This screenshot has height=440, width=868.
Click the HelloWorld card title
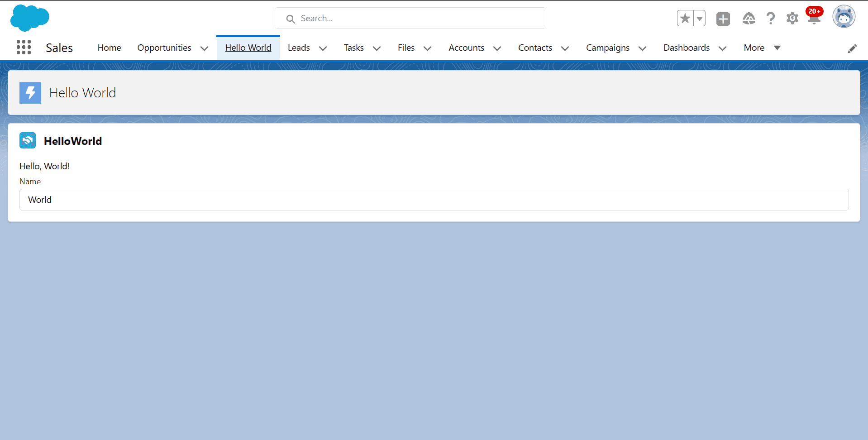coord(73,141)
